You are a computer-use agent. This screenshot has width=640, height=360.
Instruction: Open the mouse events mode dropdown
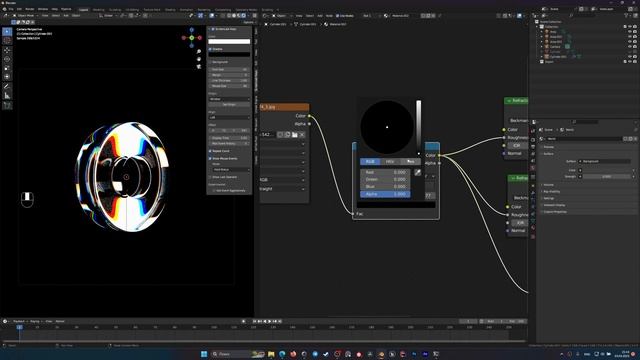pos(231,169)
